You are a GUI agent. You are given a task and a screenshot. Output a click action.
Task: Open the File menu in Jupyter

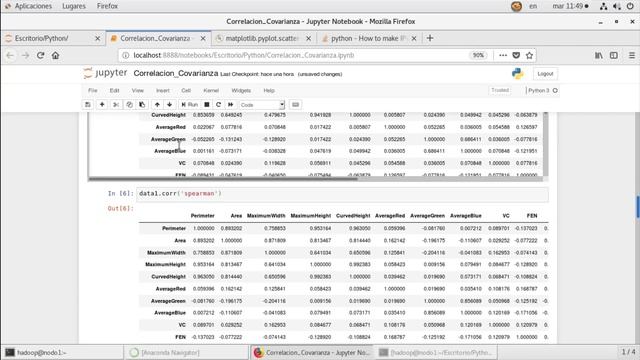click(93, 91)
